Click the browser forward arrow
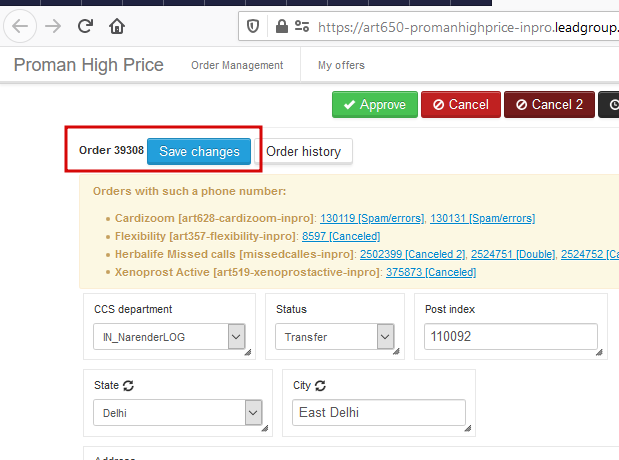 pyautogui.click(x=53, y=26)
